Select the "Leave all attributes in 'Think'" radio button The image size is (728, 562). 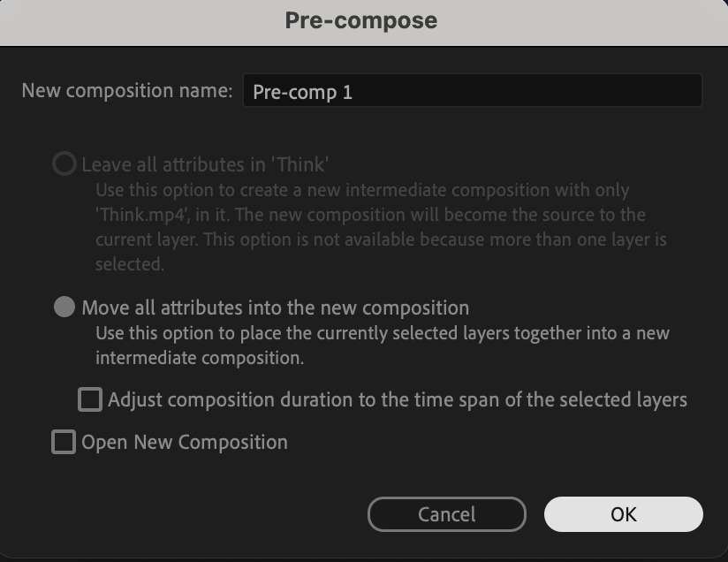click(64, 165)
